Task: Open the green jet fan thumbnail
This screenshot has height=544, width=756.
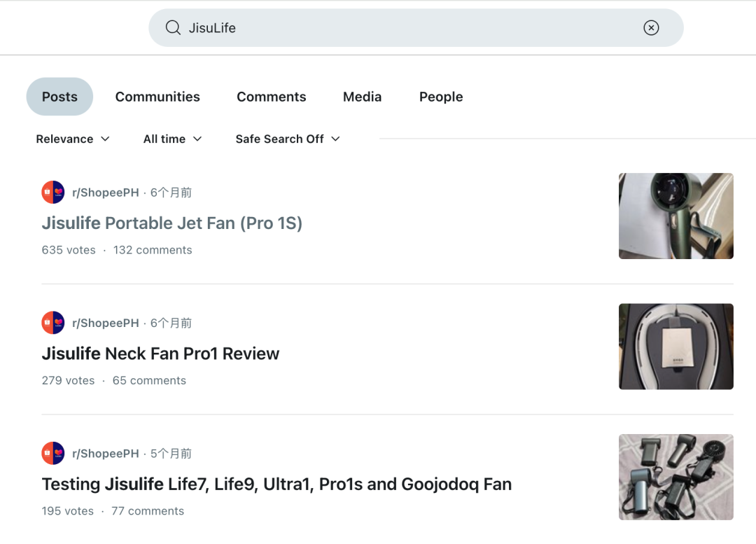Action: (676, 216)
